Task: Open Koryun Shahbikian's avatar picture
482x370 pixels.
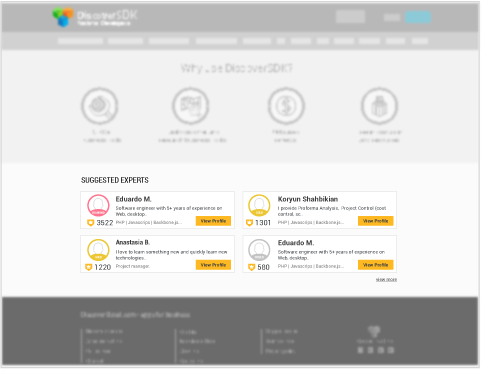Action: 259,205
